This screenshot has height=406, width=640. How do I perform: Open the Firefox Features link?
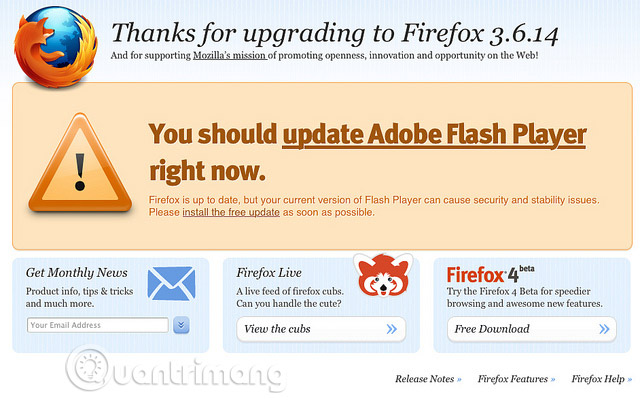(x=516, y=379)
